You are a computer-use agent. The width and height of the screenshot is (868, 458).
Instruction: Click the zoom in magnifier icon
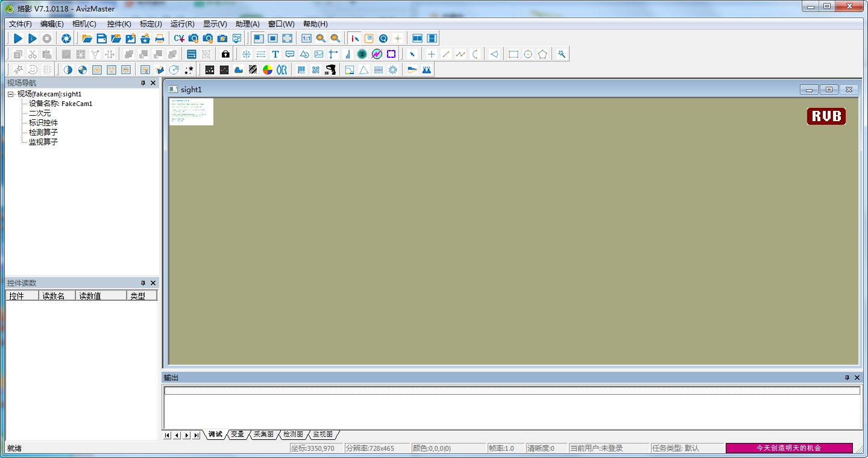click(x=321, y=39)
